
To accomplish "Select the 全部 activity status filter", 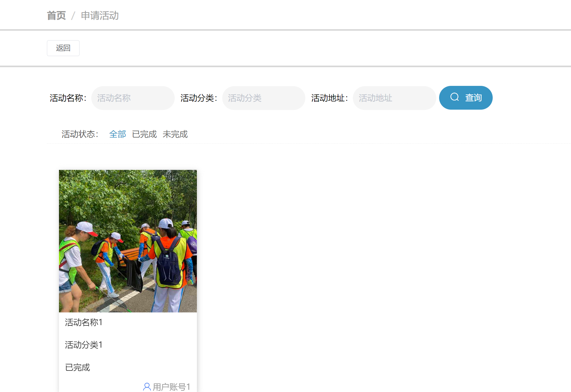I will click(117, 134).
